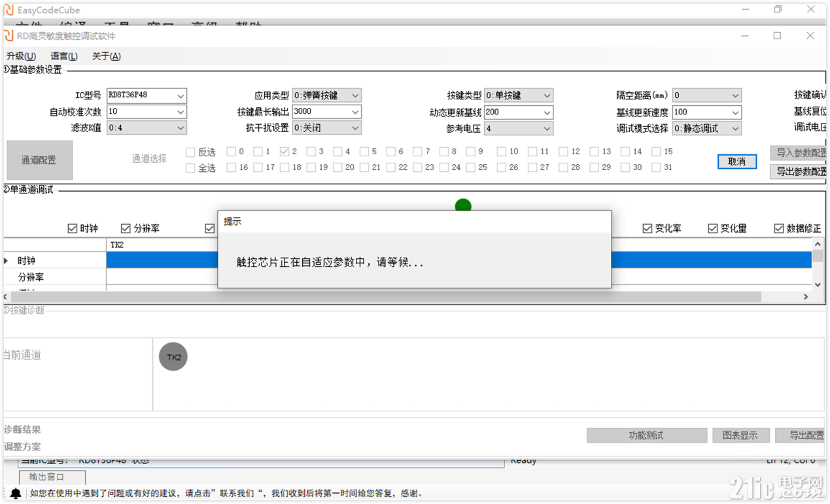Click the 诊断结果 label
Viewport: 830px width, 504px height.
[22, 429]
